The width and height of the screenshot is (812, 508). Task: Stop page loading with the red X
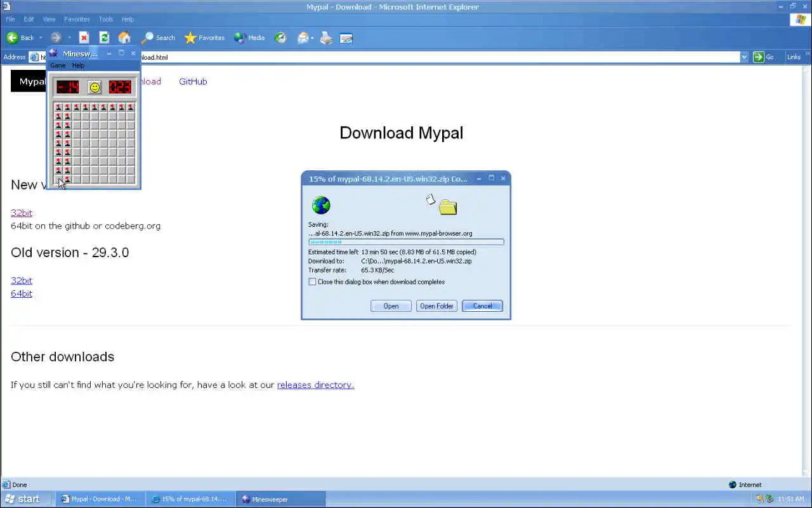[x=84, y=38]
